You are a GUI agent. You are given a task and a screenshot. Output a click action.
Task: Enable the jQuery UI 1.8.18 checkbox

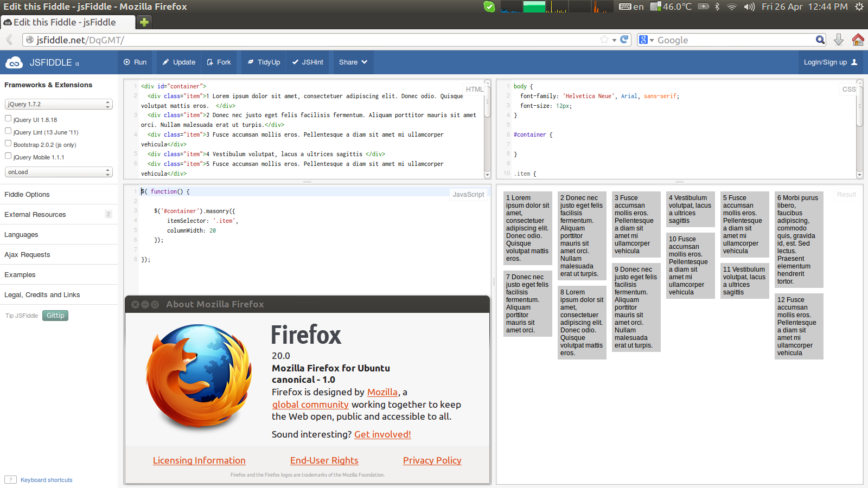click(8, 118)
